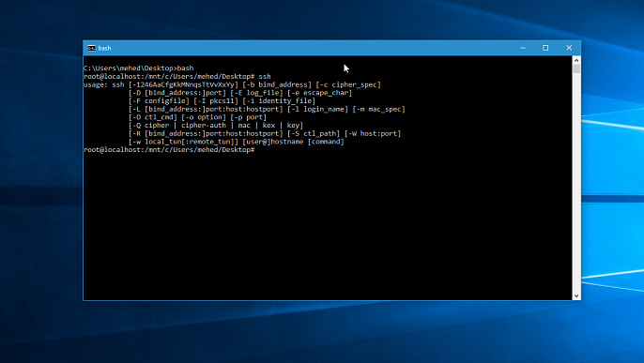Image resolution: width=644 pixels, height=363 pixels.
Task: Click the "[-p port]" option text
Action: coord(249,117)
